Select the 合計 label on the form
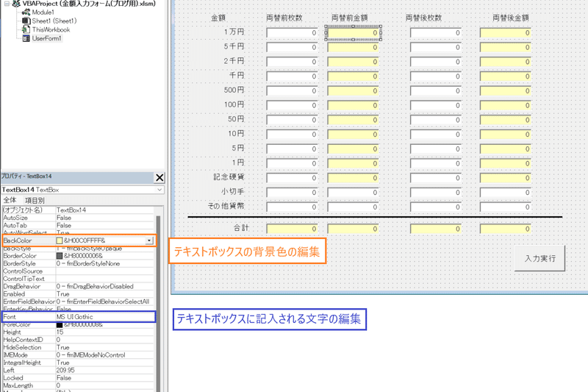 (241, 228)
